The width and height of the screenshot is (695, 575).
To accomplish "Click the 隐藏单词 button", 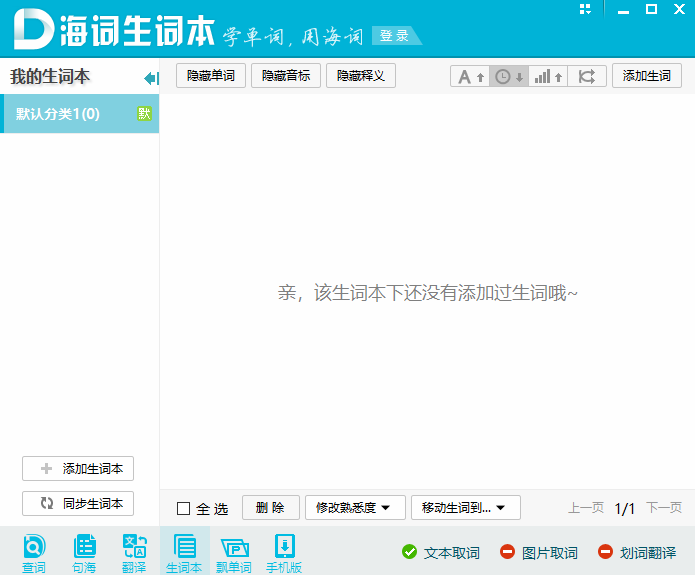I will pyautogui.click(x=211, y=76).
